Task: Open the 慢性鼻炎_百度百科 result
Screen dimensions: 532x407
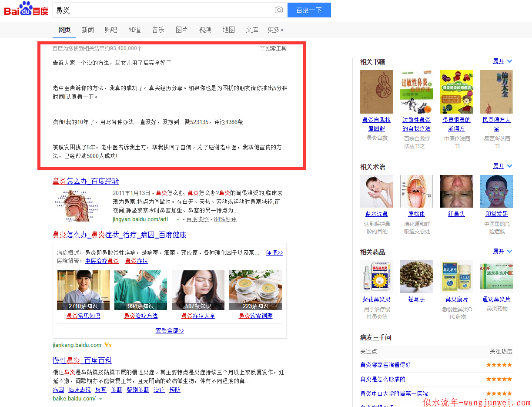Action: [82, 360]
